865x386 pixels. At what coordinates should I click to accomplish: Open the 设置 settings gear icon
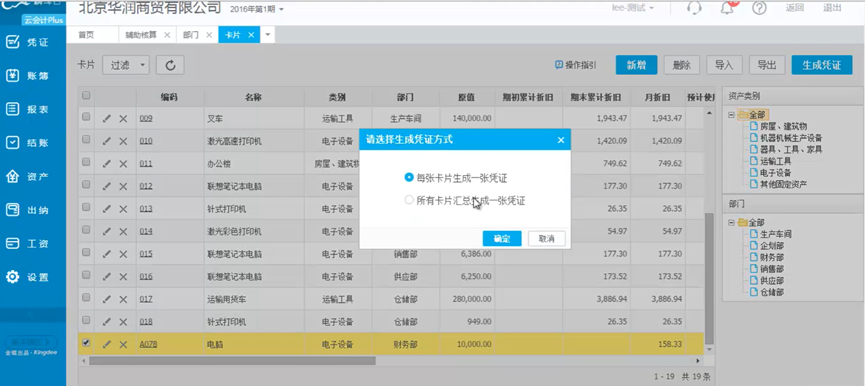coord(13,277)
